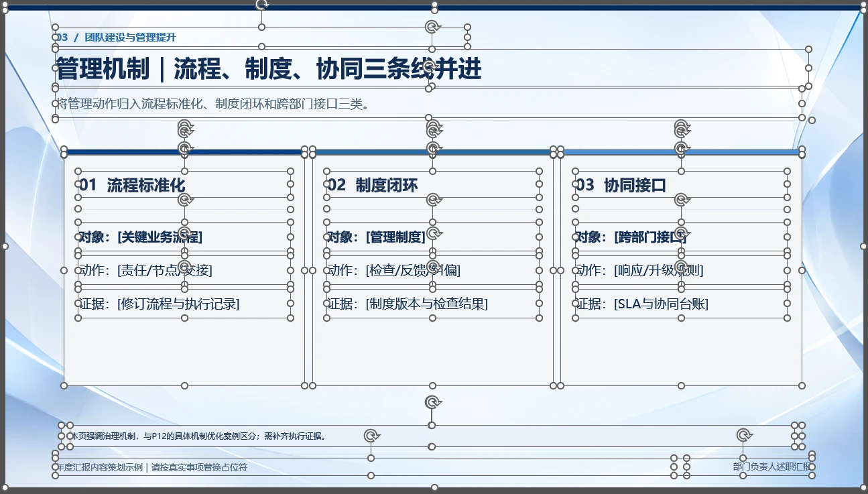Click the slide title "管理机制｜流程、制度、协同三条线并进"
The height and width of the screenshot is (494, 868).
(268, 69)
